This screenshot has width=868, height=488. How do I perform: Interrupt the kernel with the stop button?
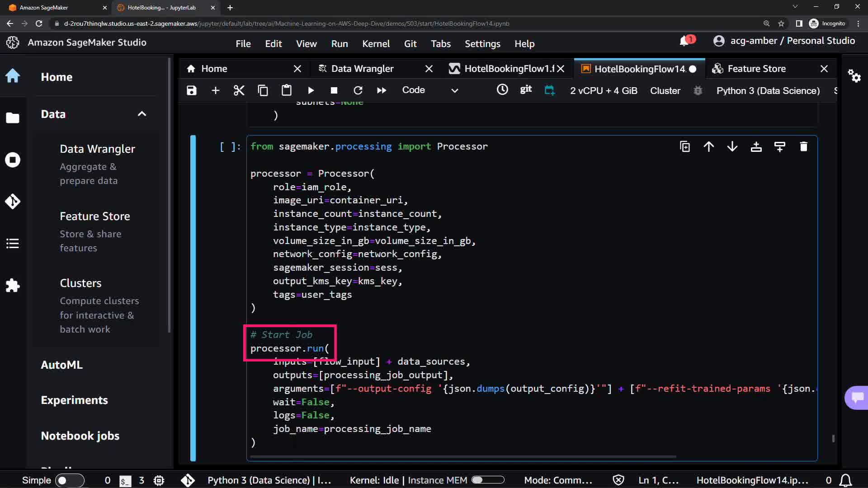(x=334, y=90)
